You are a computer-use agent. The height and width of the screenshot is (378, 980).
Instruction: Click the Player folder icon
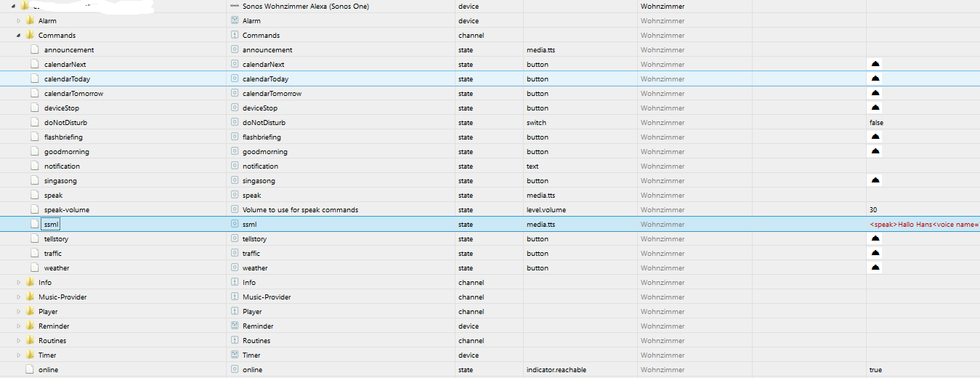pos(30,311)
